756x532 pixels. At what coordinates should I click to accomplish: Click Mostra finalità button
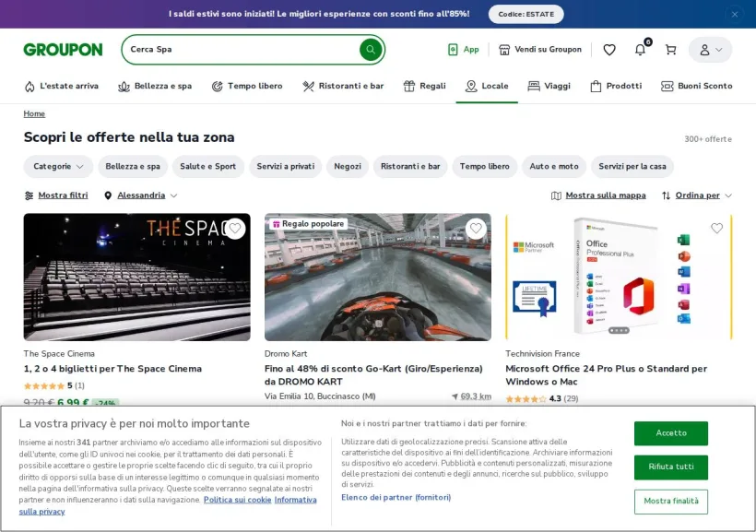(x=670, y=502)
